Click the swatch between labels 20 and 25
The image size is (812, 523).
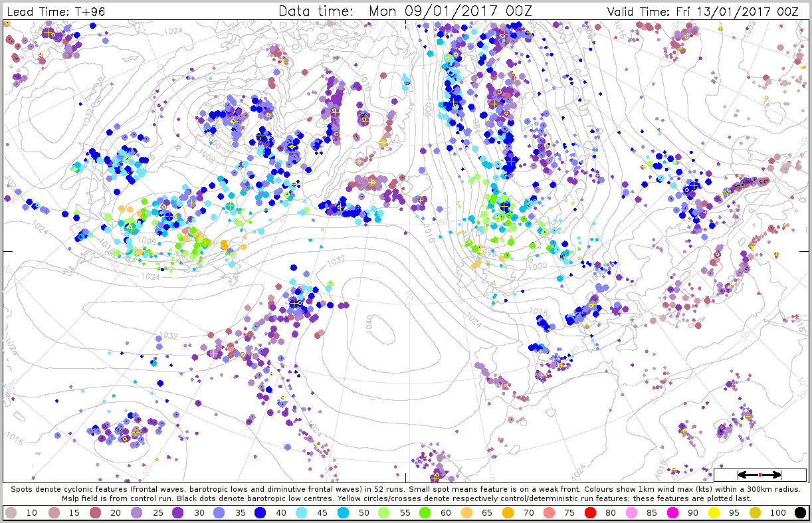point(137,512)
